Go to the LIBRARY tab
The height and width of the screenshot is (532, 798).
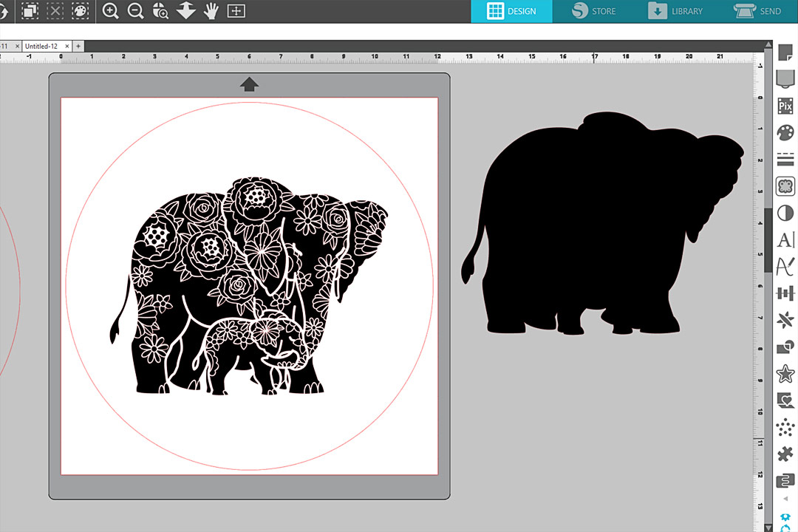tap(675, 11)
